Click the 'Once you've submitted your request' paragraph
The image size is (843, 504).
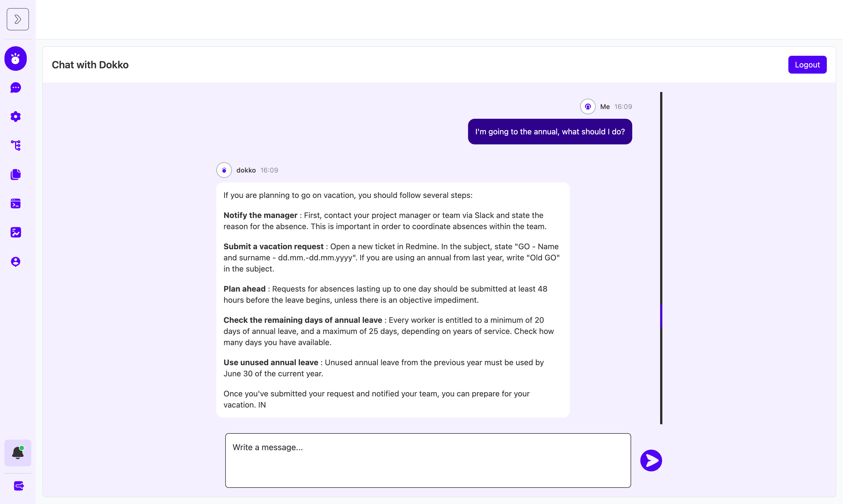376,399
